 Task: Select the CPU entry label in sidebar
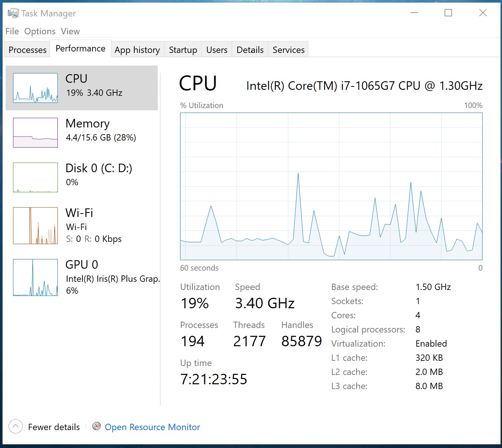tap(76, 79)
